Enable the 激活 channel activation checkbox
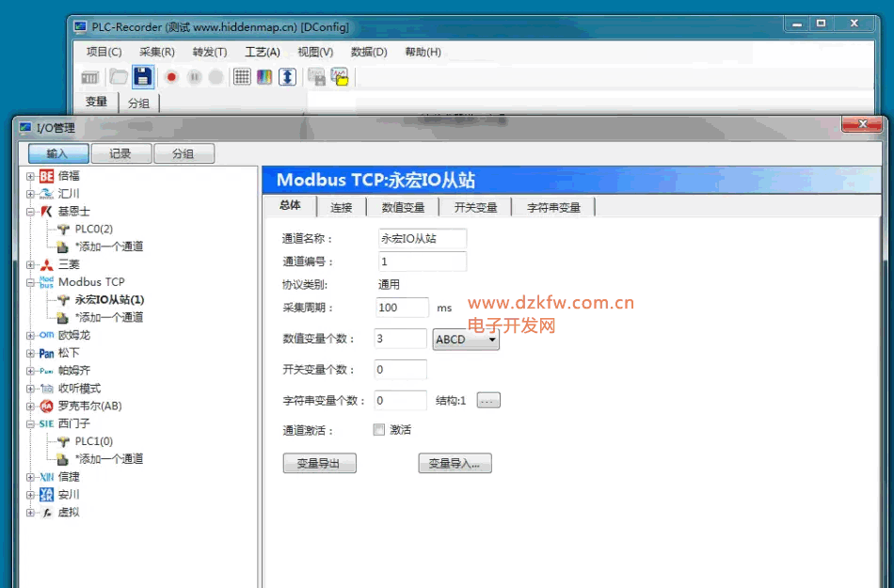 (x=379, y=430)
